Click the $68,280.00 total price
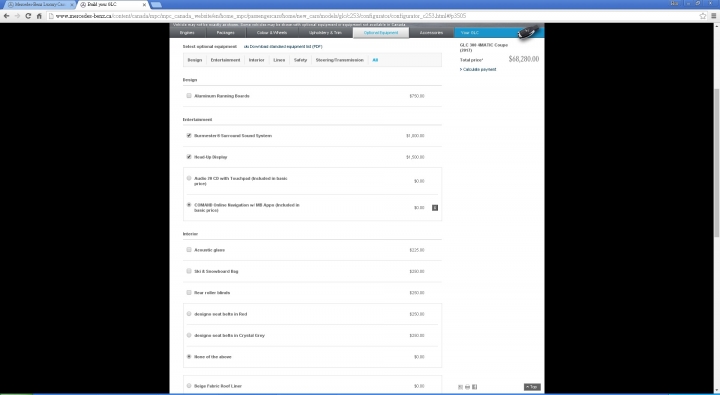The height and width of the screenshot is (395, 720). (524, 59)
